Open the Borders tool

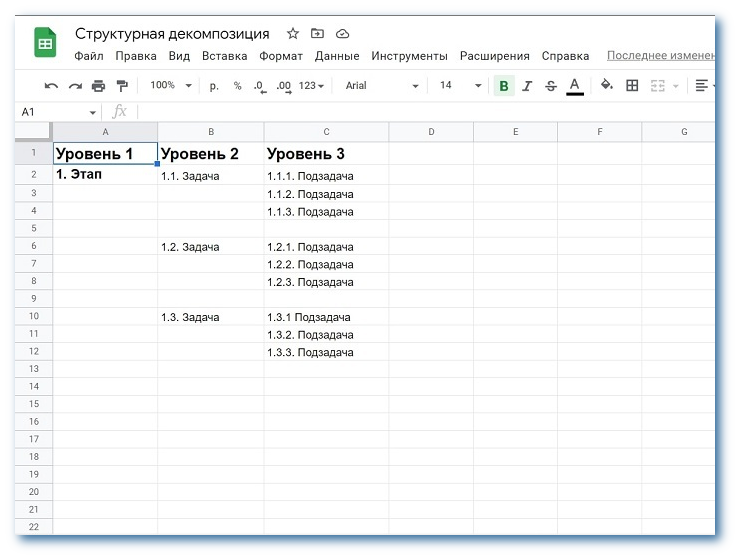click(x=632, y=86)
